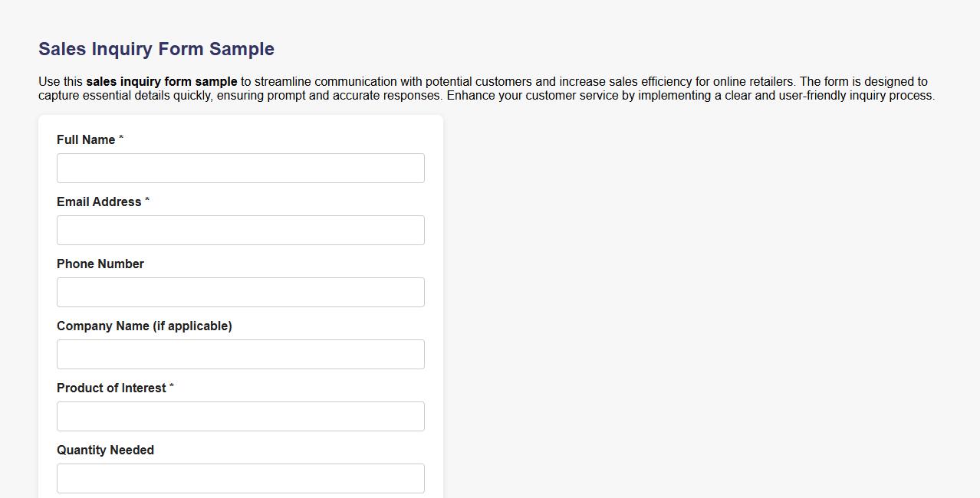The height and width of the screenshot is (498, 980).
Task: Click the Quantity Needed input field
Action: tap(240, 478)
